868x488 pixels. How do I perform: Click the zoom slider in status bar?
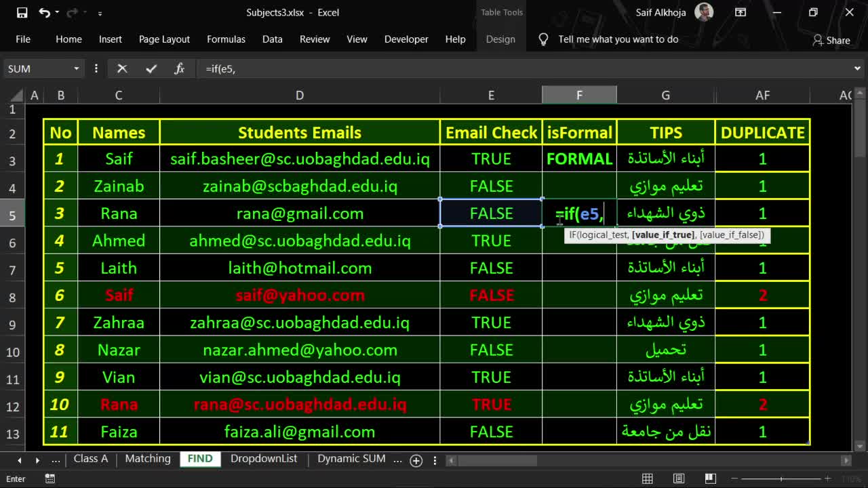click(781, 479)
